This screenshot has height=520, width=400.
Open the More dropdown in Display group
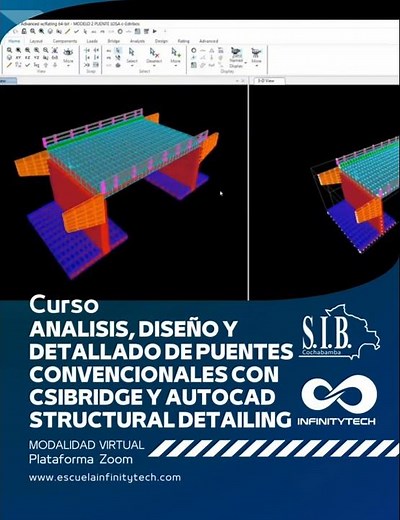click(256, 57)
